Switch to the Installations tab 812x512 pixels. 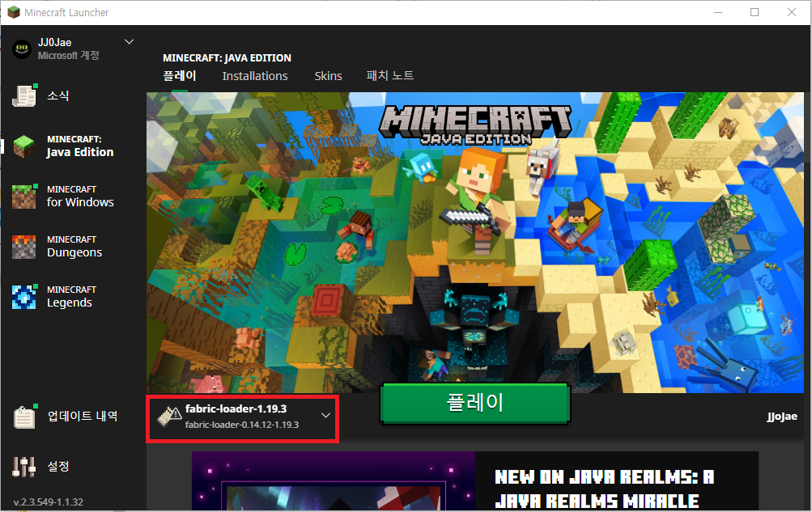(255, 76)
